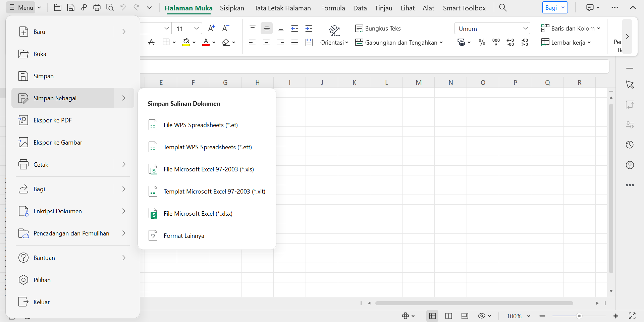Viewport: 644px width, 322px height.
Task: Click the zoom slider handle
Action: pyautogui.click(x=579, y=316)
